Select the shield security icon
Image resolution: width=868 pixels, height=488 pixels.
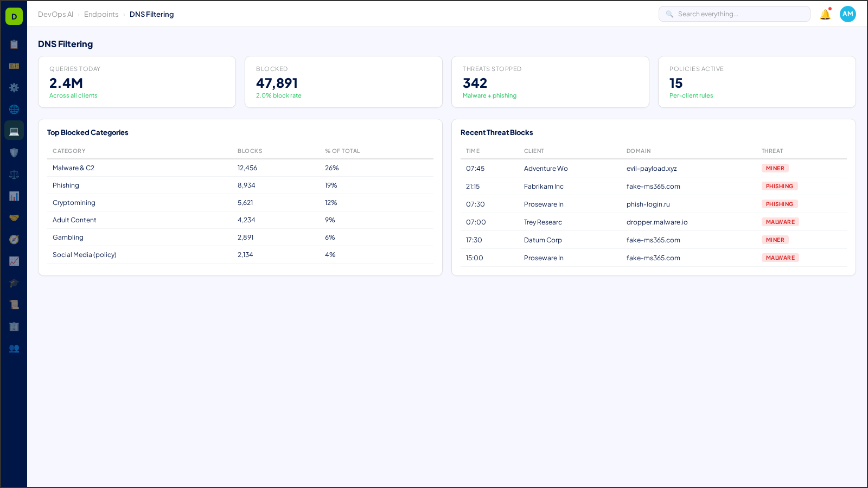[14, 152]
